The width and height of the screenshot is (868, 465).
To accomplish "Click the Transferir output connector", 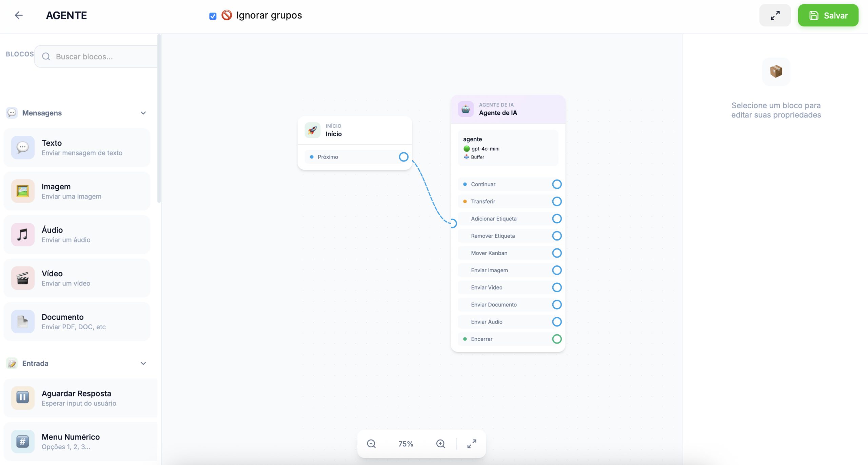I will [557, 202].
